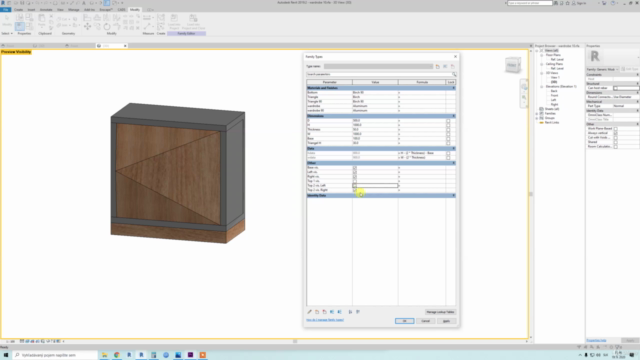
Task: Toggle the Top 2 vis. Right checkbox
Action: [x=355, y=190]
